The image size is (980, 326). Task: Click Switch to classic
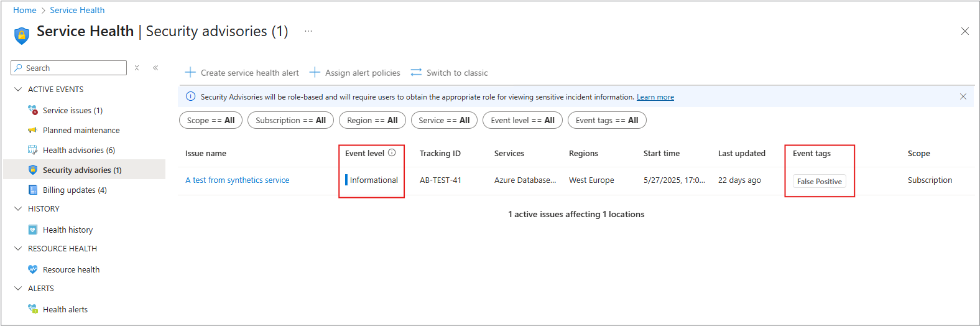pos(449,73)
